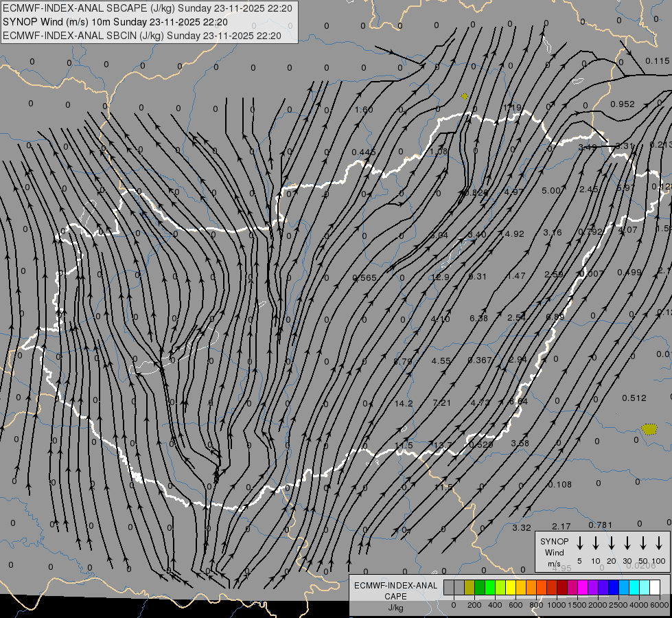
Task: Click the 4000 tick label on colorbar
Action: (x=638, y=605)
